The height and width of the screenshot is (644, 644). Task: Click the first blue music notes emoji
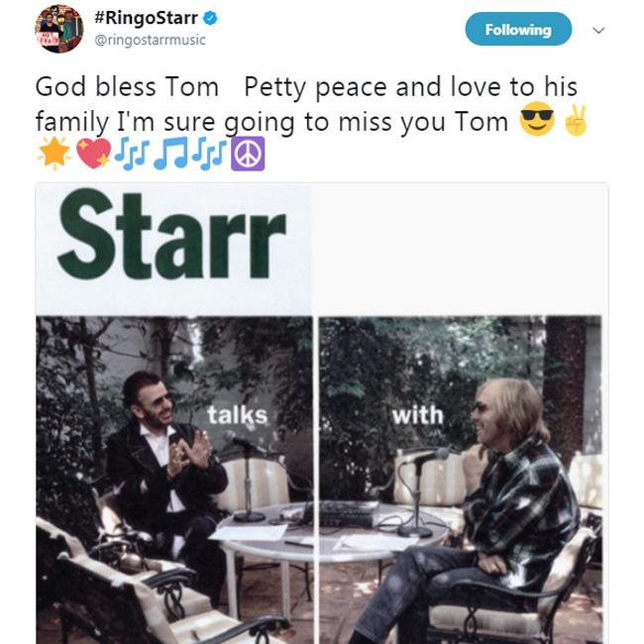131,155
